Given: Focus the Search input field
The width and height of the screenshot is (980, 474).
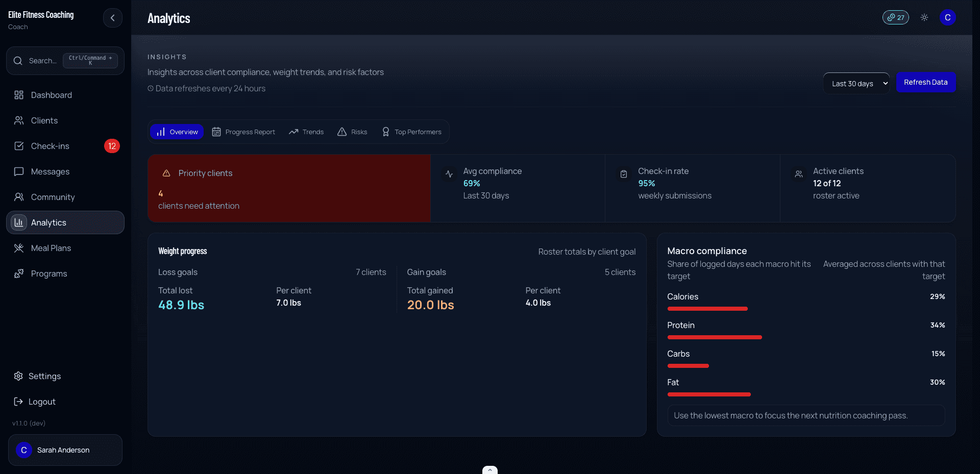Looking at the screenshot, I should pyautogui.click(x=65, y=61).
